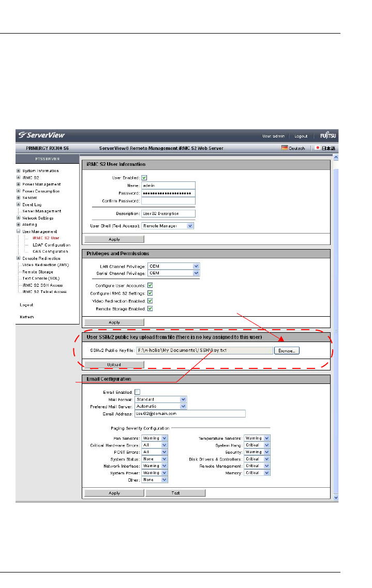This screenshot has width=372, height=588.
Task: Click the Japanese flag language icon
Action: [318, 148]
